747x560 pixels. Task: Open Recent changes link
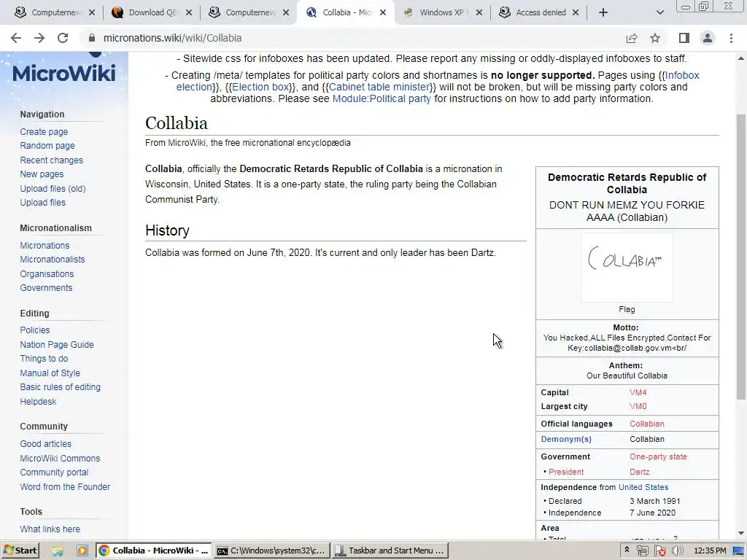coord(52,160)
